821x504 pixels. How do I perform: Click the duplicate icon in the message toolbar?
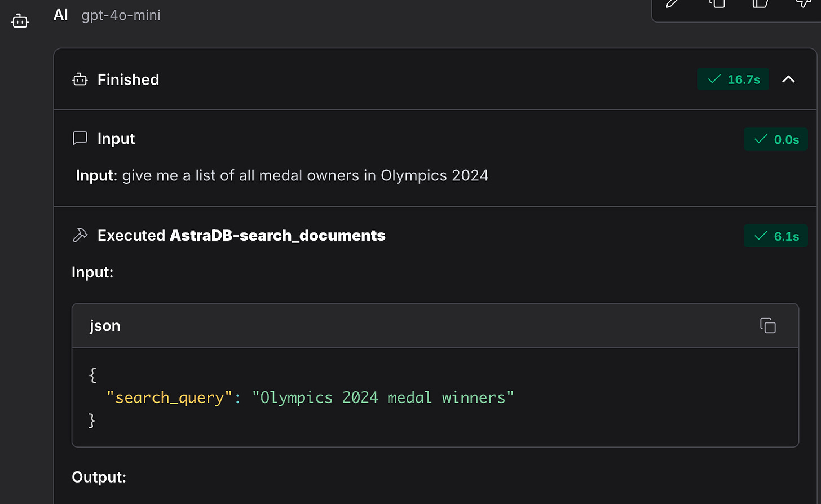tap(758, 4)
